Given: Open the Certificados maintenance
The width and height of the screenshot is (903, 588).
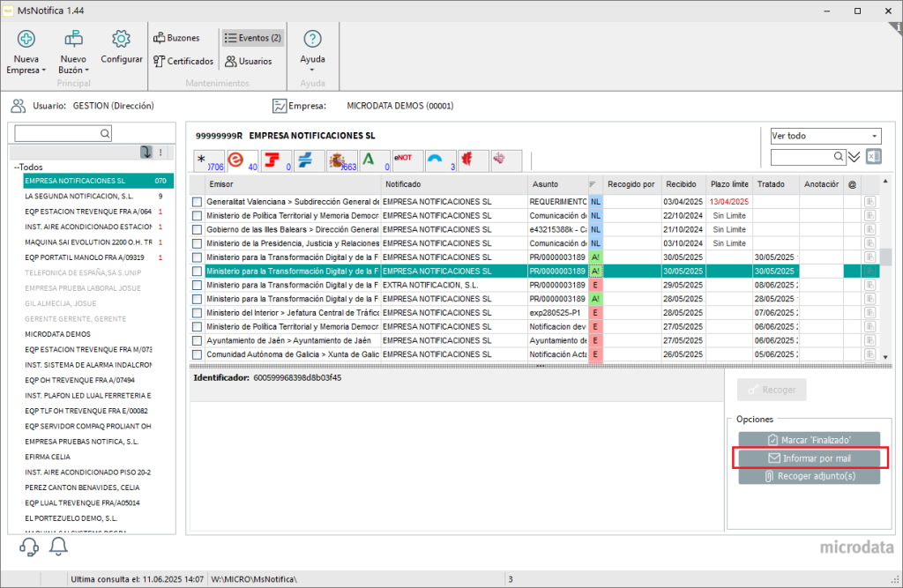Looking at the screenshot, I should (183, 61).
